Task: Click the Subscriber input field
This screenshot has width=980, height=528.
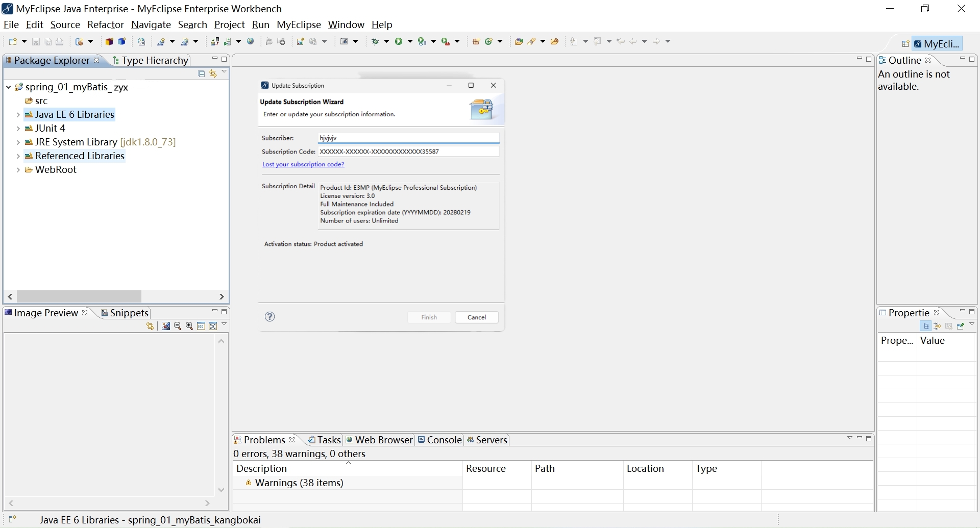Action: (408, 138)
